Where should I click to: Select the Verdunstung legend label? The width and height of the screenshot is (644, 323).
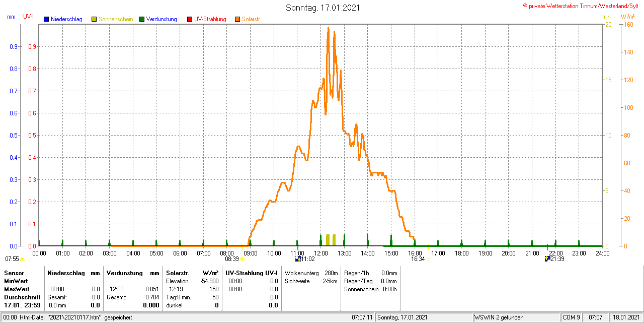click(162, 19)
